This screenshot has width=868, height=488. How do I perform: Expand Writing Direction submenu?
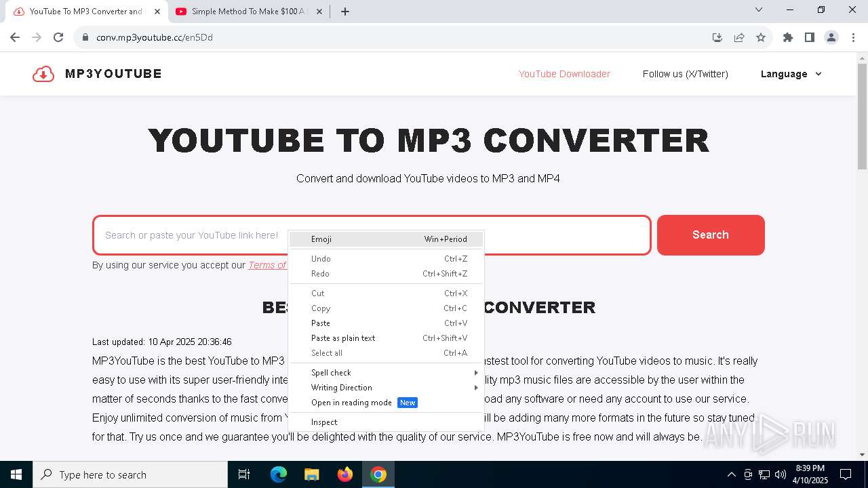pos(386,388)
